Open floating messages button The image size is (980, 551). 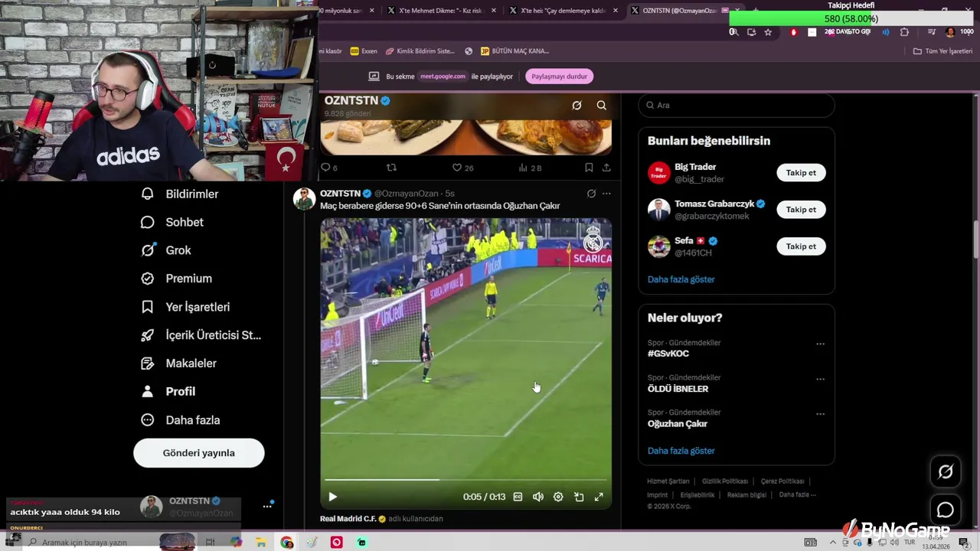(x=946, y=510)
